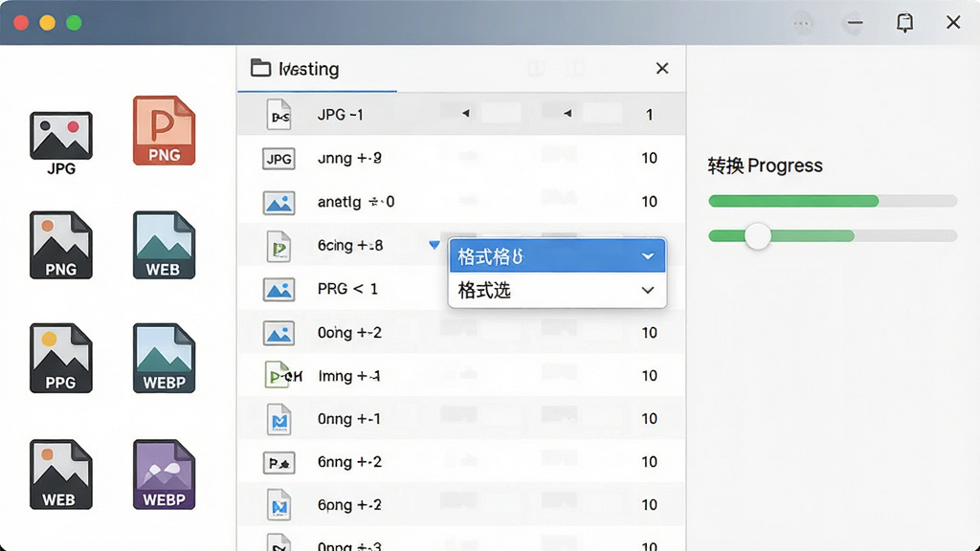Click the upper green conversion progress bar
The image size is (980, 551).
pyautogui.click(x=833, y=201)
